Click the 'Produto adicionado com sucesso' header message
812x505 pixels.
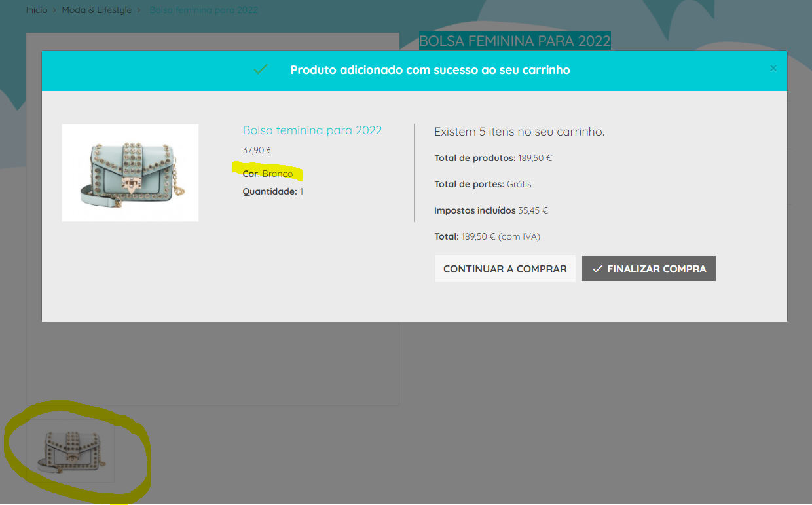click(430, 70)
